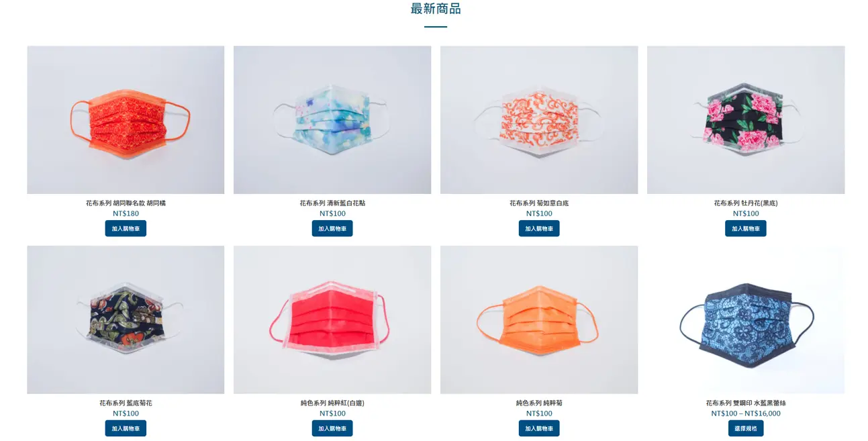
Task: Open the blue black lace mask image
Action: tap(746, 320)
